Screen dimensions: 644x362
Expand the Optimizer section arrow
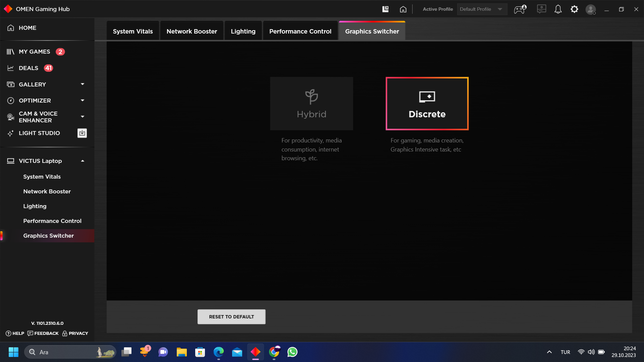[83, 100]
